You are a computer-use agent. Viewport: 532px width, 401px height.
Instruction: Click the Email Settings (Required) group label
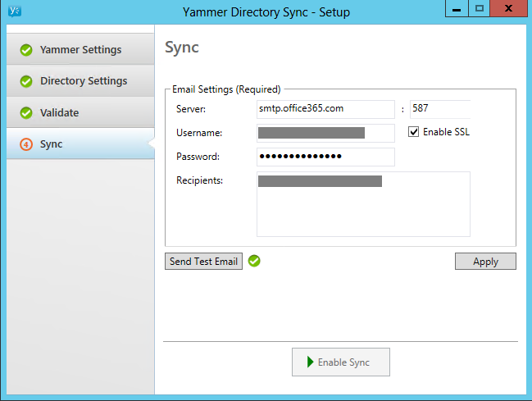pyautogui.click(x=226, y=89)
